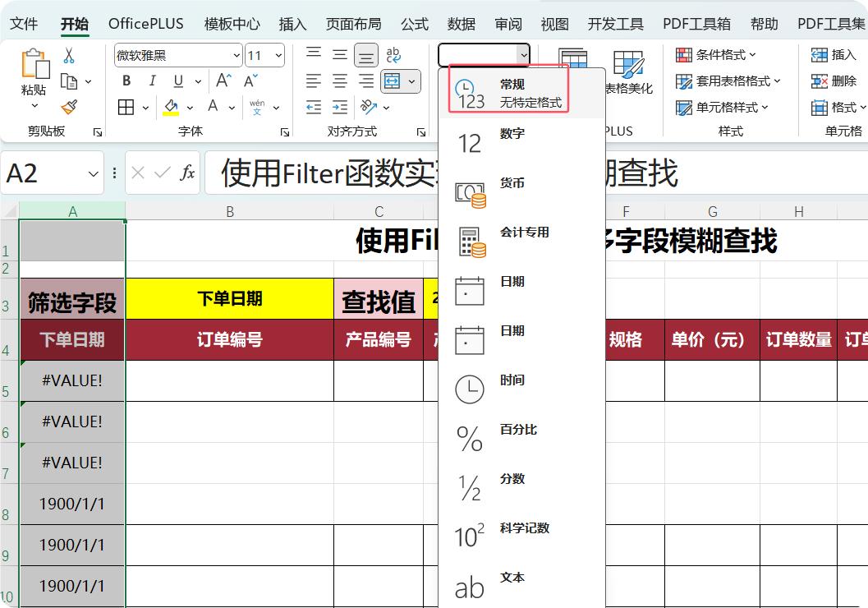Apply font color A button
The width and height of the screenshot is (868, 608).
[x=213, y=106]
